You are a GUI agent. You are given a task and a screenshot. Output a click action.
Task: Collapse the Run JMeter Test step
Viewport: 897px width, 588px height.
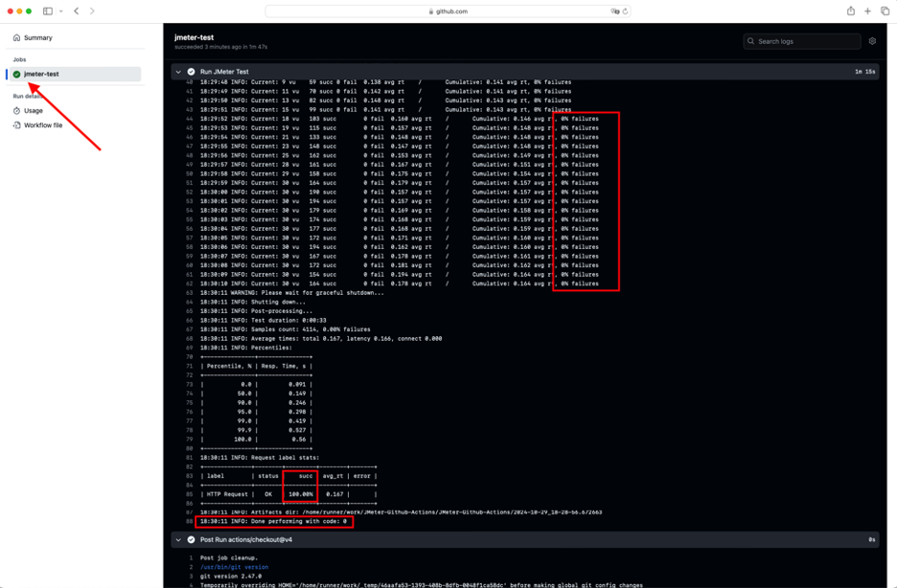[x=178, y=72]
